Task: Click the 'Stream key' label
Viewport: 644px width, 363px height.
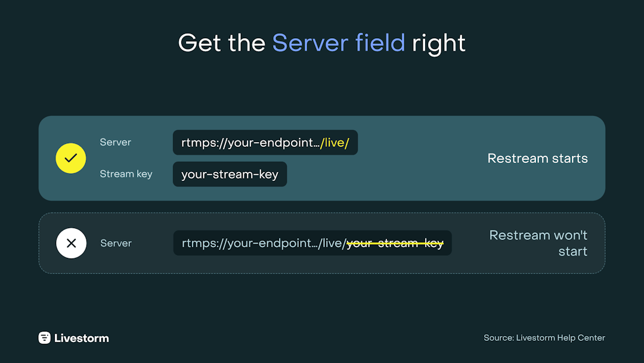Action: pyautogui.click(x=126, y=174)
